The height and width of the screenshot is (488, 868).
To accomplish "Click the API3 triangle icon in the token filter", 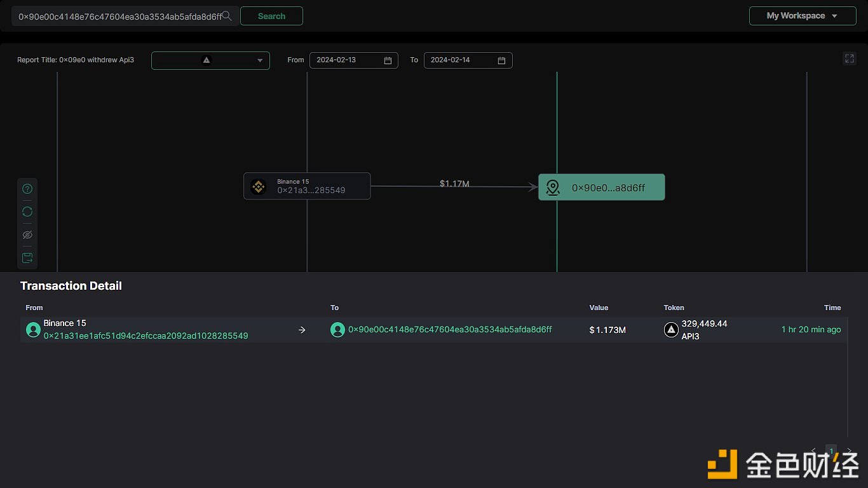I will pyautogui.click(x=206, y=60).
